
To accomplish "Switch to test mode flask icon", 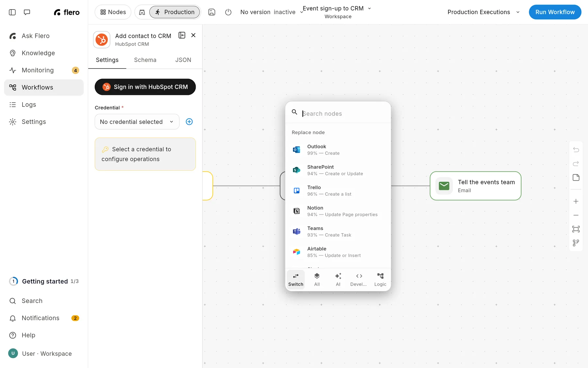I will [142, 12].
